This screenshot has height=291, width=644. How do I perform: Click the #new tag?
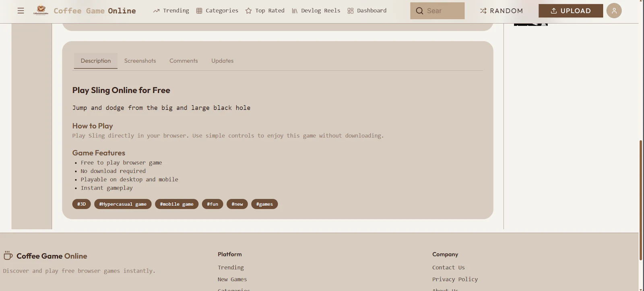[237, 204]
